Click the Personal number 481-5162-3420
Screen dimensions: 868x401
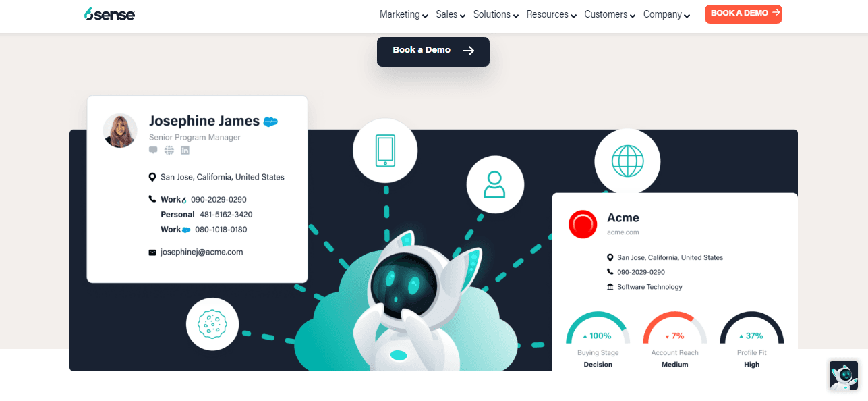[226, 214]
